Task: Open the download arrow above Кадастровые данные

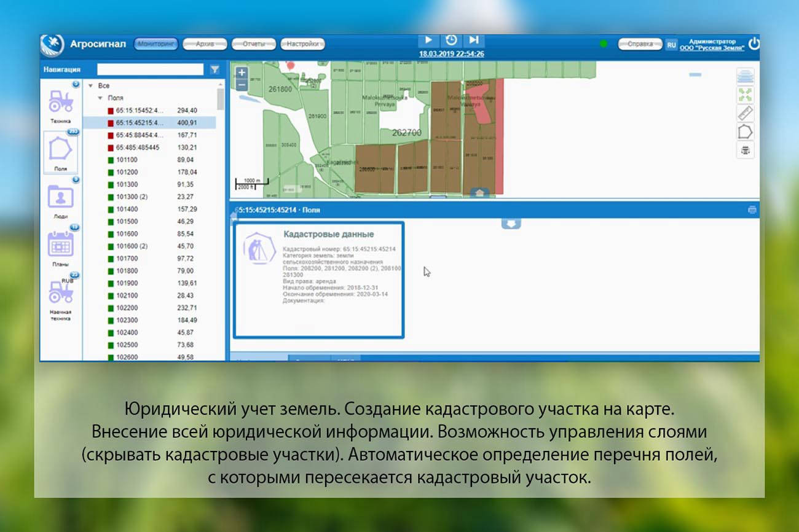Action: point(510,224)
